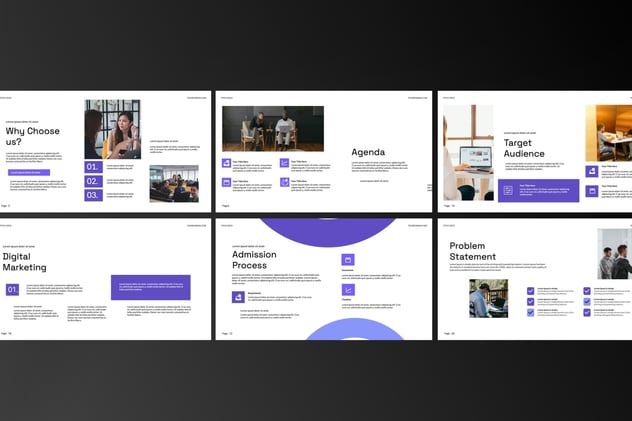Click the purple button under Why Choose us

click(x=28, y=172)
